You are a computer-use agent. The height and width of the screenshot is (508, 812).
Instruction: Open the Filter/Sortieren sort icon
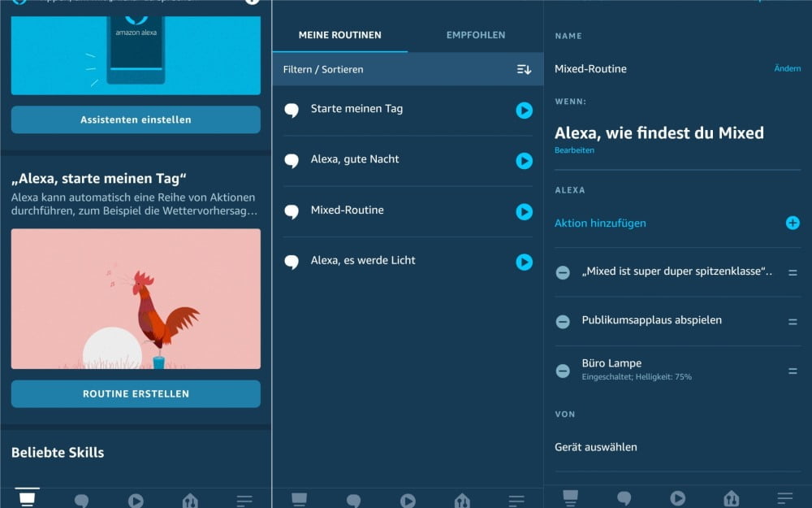click(x=524, y=69)
